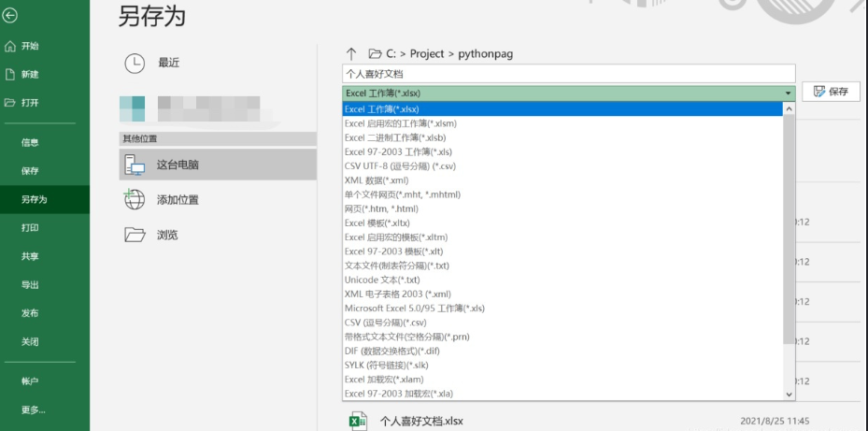Click the 添加位置 globe icon
The height and width of the screenshot is (431, 868).
point(134,200)
